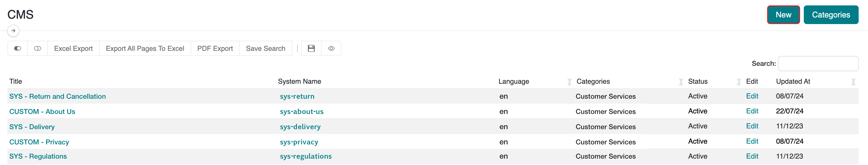Screen dimensions: 868x165
Task: Choose Export All Pages To Excel
Action: coord(145,48)
